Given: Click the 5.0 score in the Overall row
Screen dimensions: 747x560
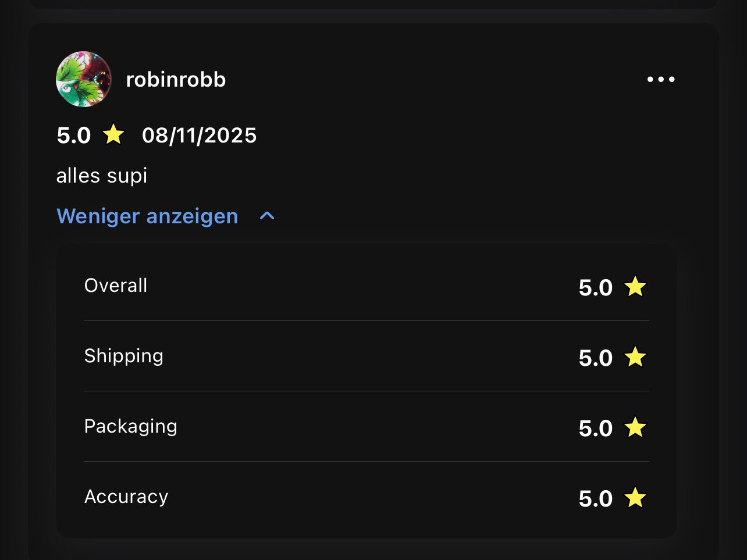Looking at the screenshot, I should 596,287.
